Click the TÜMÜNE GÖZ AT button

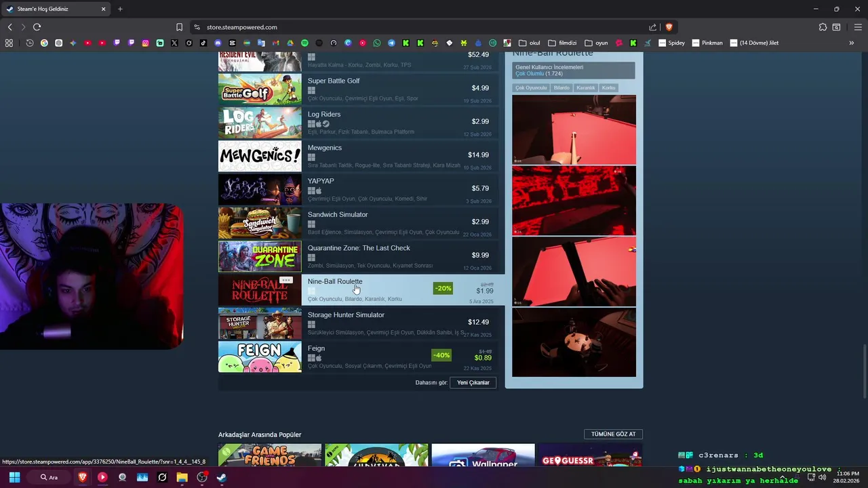click(x=613, y=434)
